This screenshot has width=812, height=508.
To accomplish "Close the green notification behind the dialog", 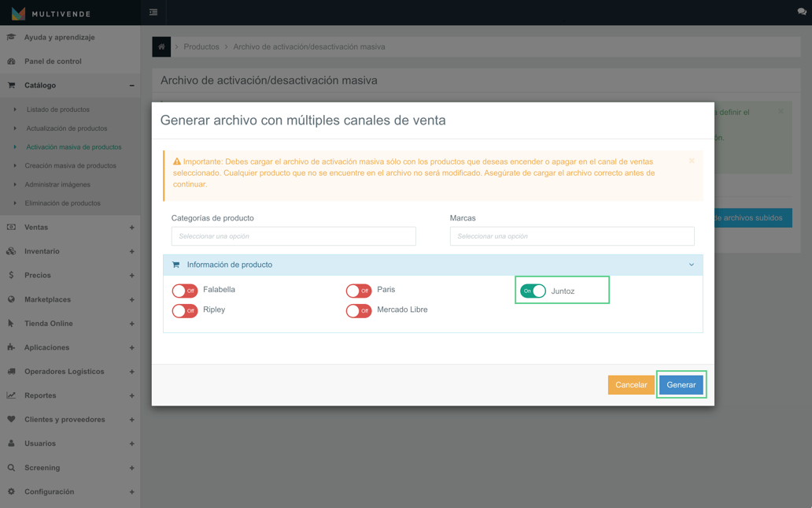I will pyautogui.click(x=781, y=112).
